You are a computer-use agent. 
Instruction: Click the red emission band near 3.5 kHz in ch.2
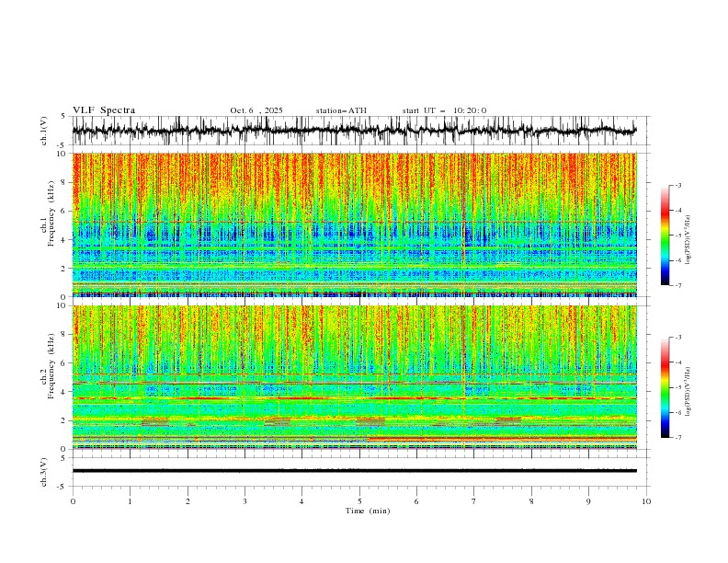pos(354,398)
